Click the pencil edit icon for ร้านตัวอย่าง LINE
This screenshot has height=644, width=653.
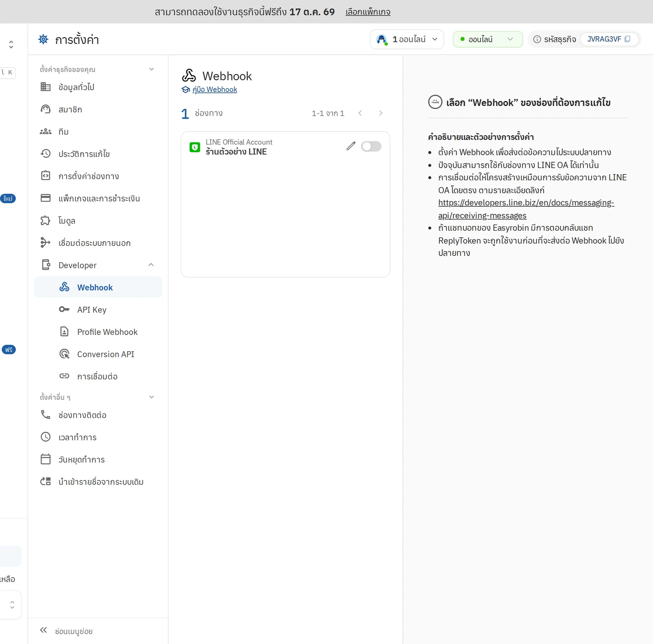[x=351, y=146]
